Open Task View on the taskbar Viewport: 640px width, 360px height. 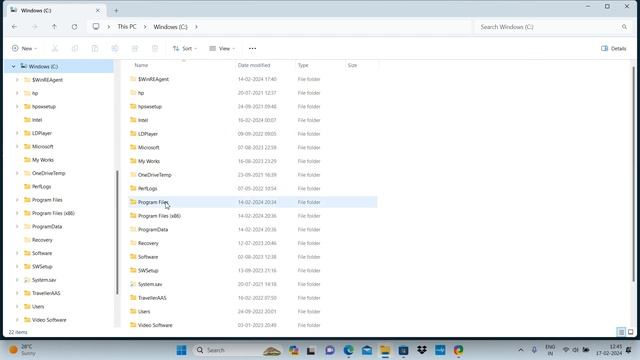point(311,350)
